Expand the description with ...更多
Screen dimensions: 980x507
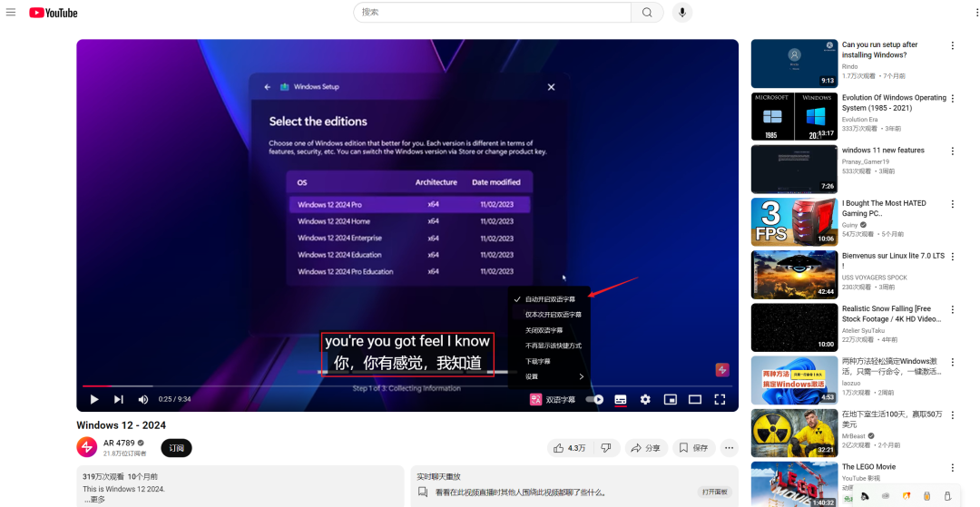click(93, 500)
